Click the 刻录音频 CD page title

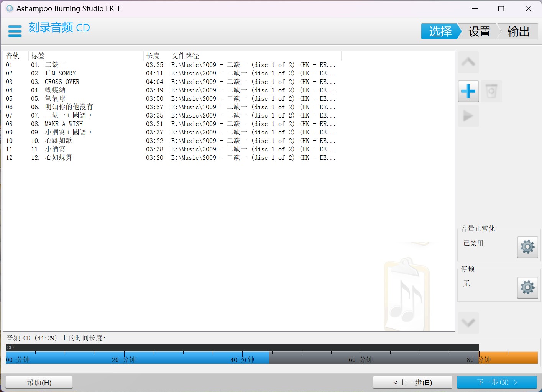click(x=59, y=28)
